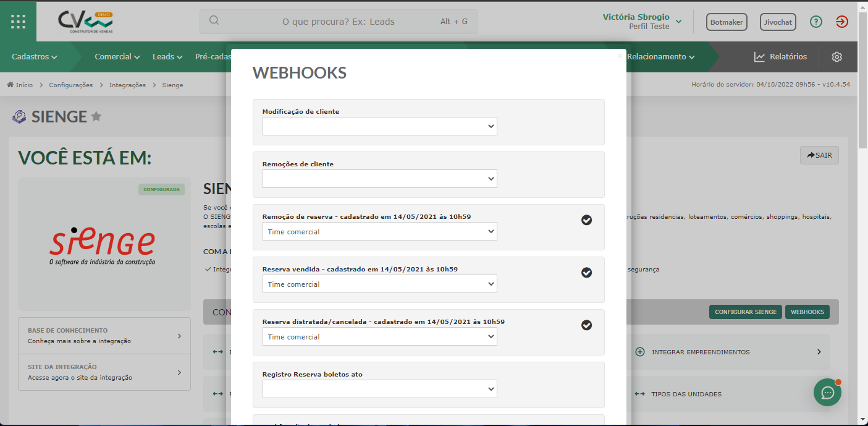Click the plus icon beside Integrar Empreendimentos
Image resolution: width=868 pixels, height=426 pixels.
tap(640, 352)
